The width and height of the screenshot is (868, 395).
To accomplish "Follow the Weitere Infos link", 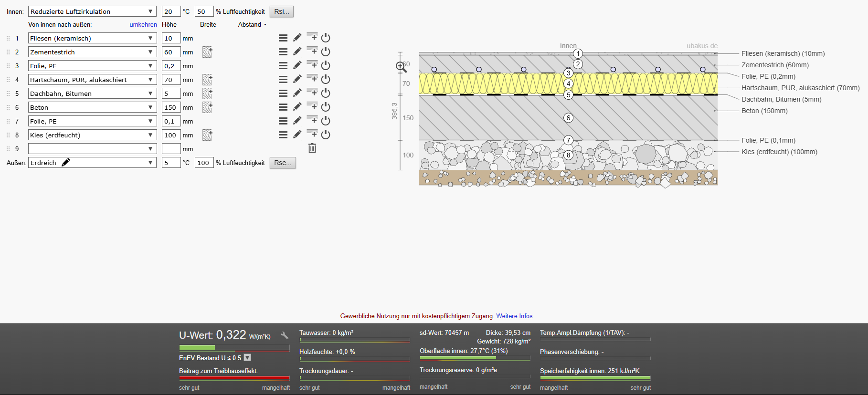I will pos(514,316).
